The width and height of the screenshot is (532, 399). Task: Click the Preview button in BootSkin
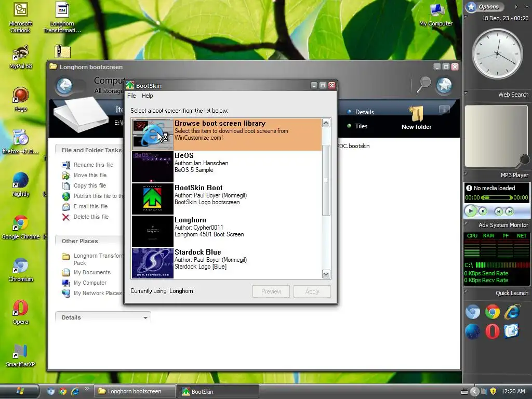pyautogui.click(x=271, y=291)
